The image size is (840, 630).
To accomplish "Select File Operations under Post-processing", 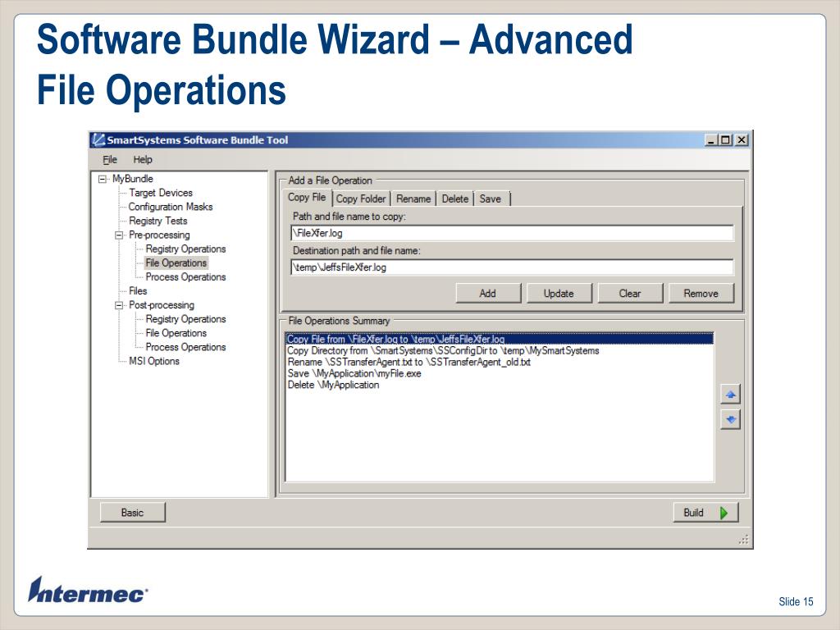I will pos(176,333).
